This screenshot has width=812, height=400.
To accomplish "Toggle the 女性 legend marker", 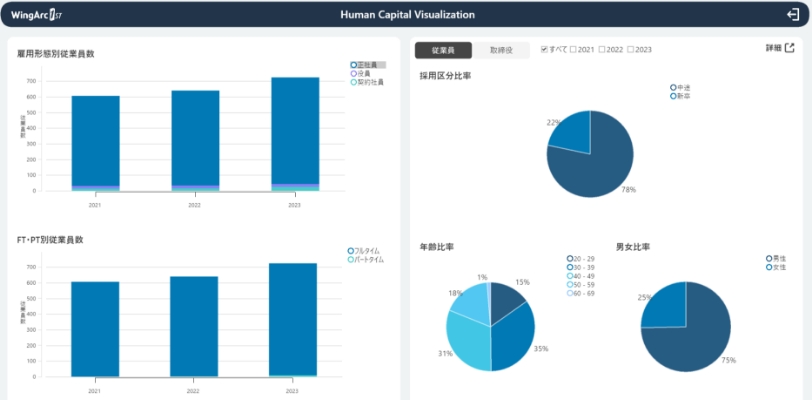I will click(x=768, y=266).
